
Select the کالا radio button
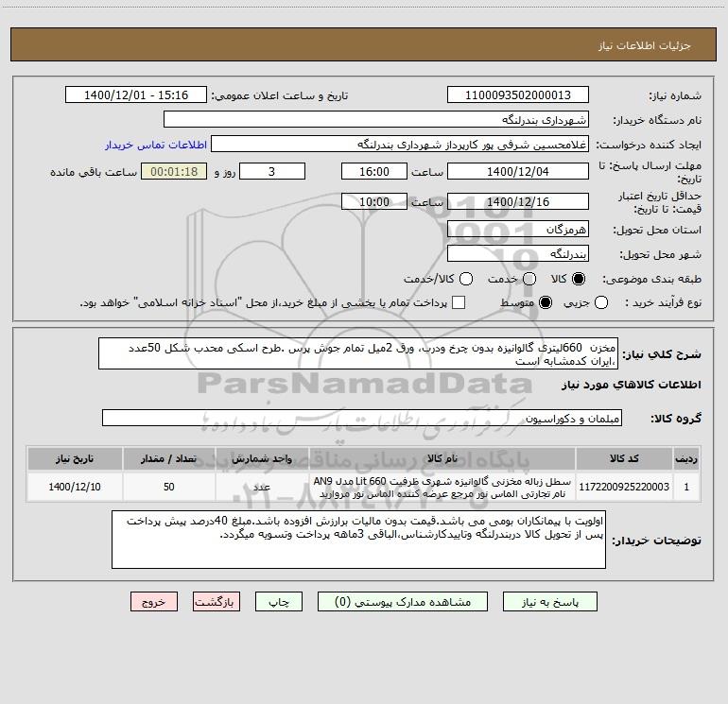click(x=579, y=279)
